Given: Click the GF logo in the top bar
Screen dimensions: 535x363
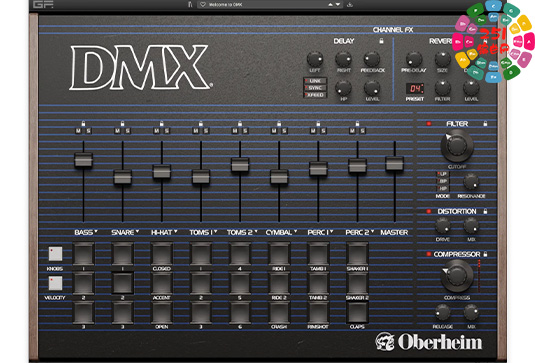Looking at the screenshot, I should point(43,5).
